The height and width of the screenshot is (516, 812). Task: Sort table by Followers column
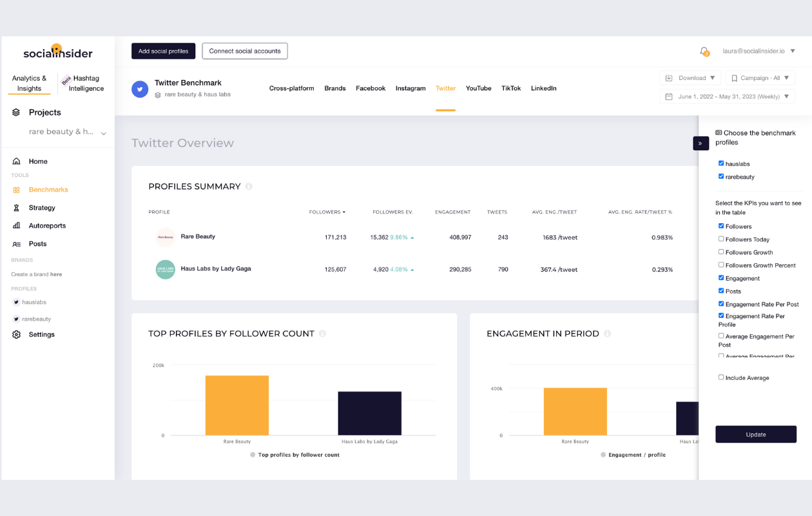click(x=327, y=212)
